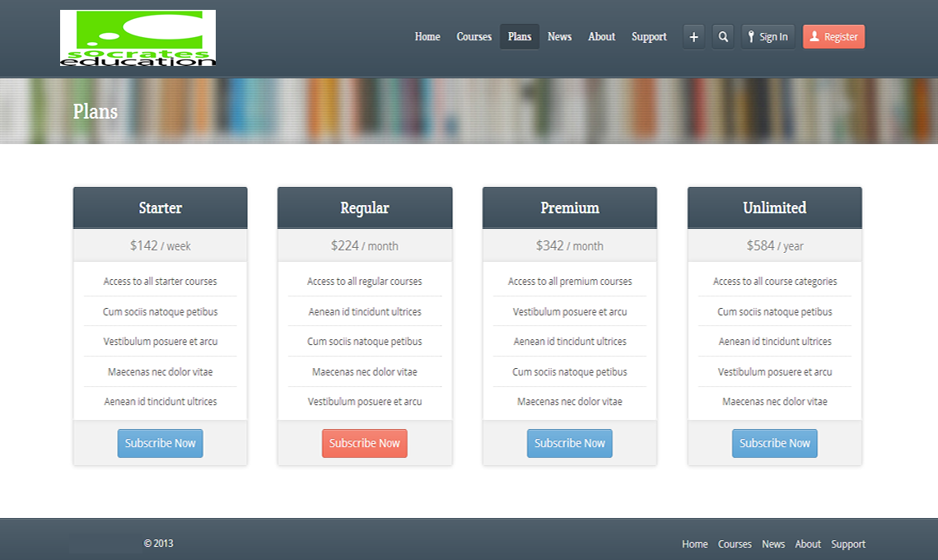The image size is (938, 560).
Task: Click 'Access to all premium courses'
Action: [570, 281]
